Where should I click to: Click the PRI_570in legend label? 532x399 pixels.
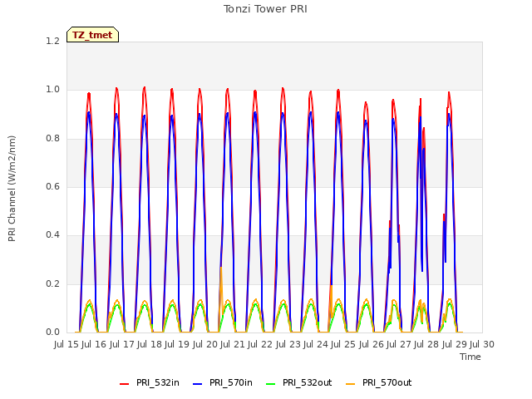tap(231, 382)
